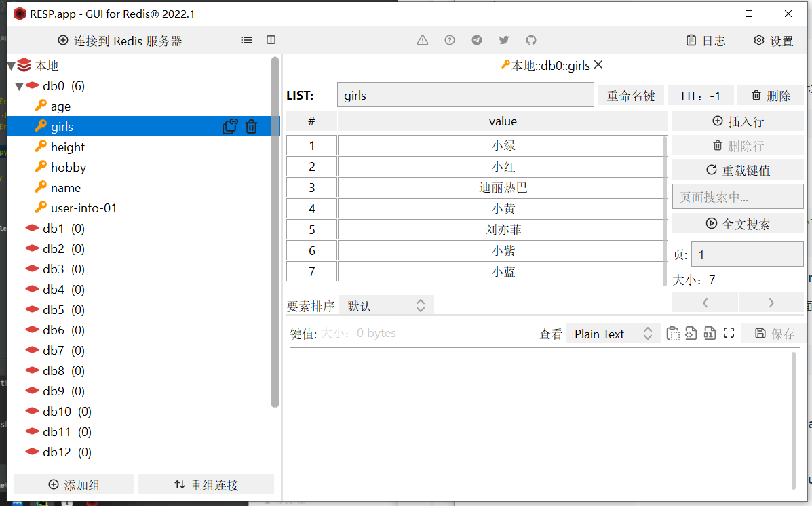Click the key tree vertical scrollbar
This screenshot has height=506, width=812.
coord(275,233)
